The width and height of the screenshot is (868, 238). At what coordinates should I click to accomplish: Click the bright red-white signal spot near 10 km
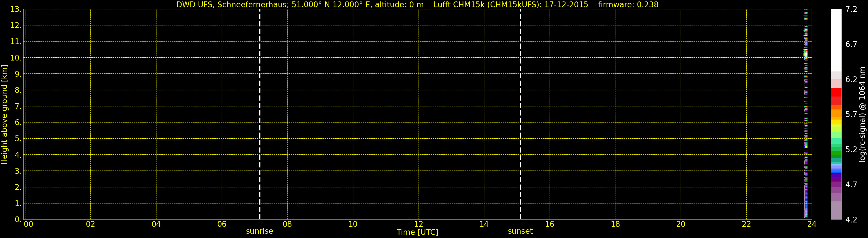click(806, 53)
